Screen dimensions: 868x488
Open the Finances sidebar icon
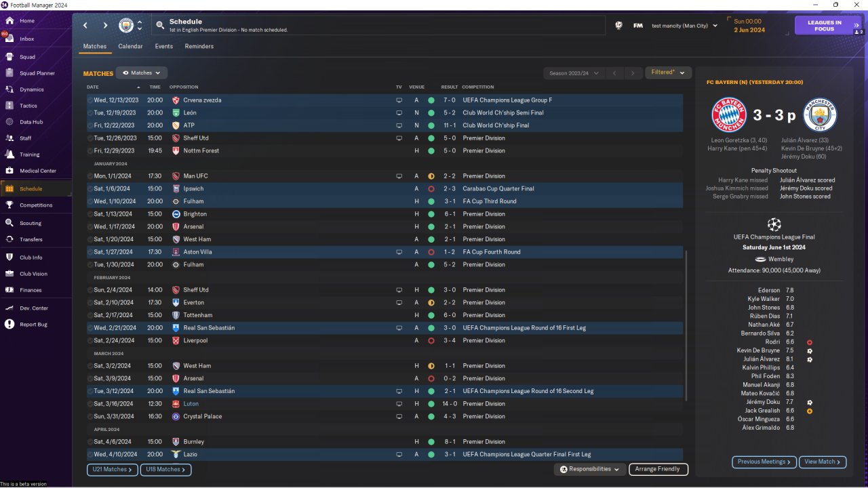pos(9,290)
